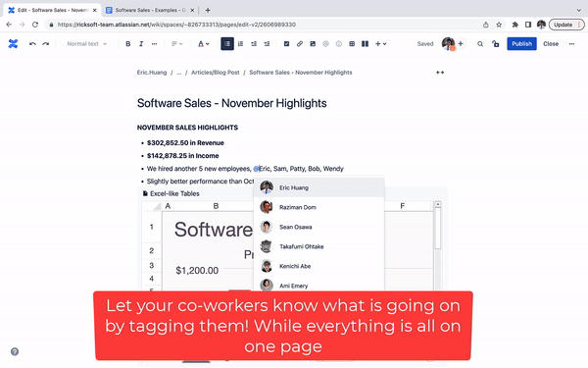
Task: Select Takafumi Ohtake from the mention list
Action: 318,246
